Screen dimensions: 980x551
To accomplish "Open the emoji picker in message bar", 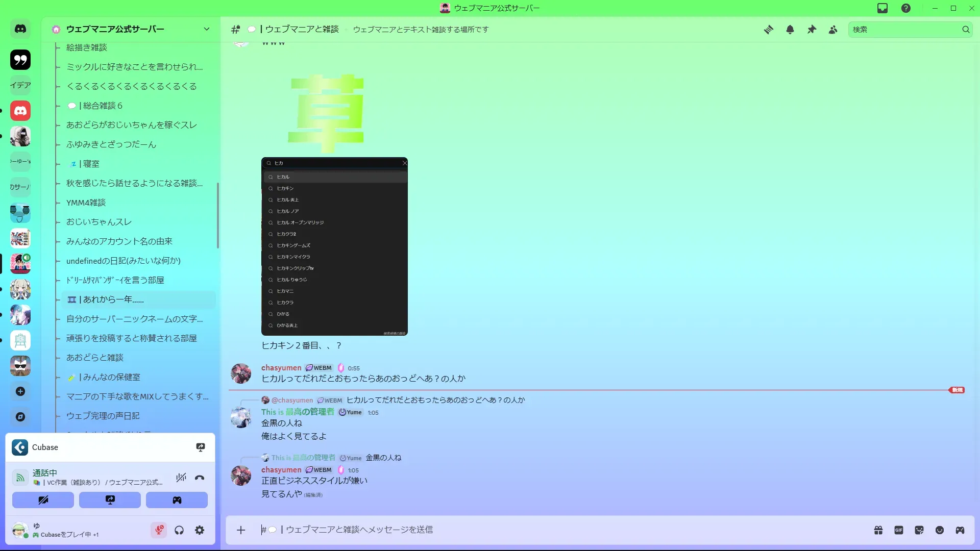I will (x=940, y=530).
